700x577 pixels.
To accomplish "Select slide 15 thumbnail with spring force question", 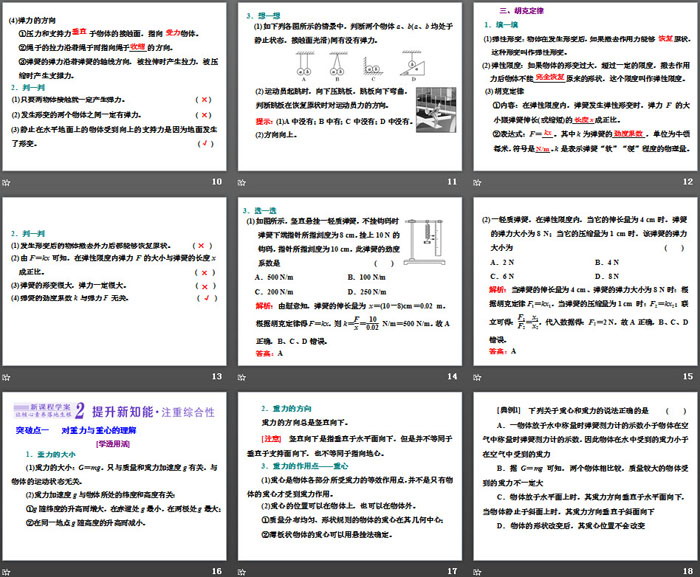I will pyautogui.click(x=585, y=281).
